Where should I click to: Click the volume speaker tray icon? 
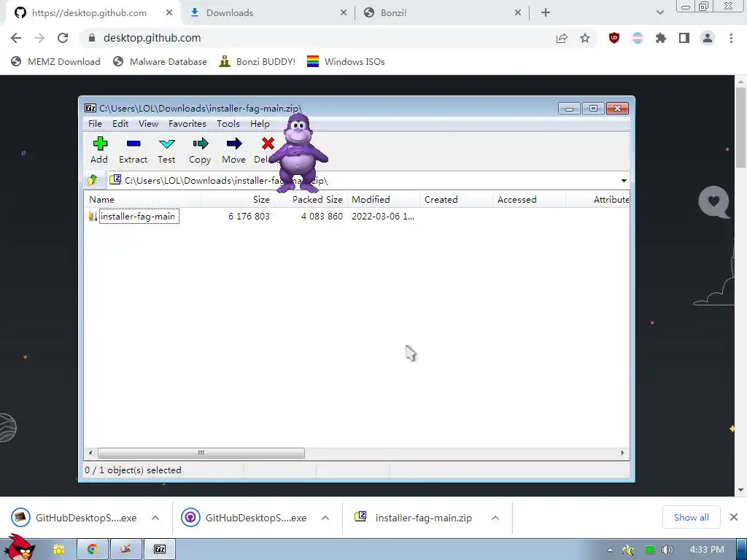(x=667, y=550)
